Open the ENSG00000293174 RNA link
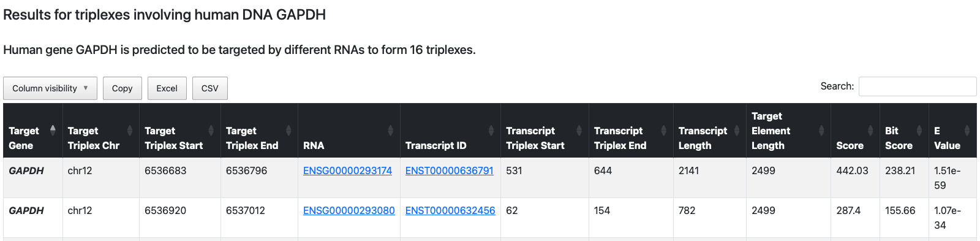The image size is (980, 241). pyautogui.click(x=347, y=170)
